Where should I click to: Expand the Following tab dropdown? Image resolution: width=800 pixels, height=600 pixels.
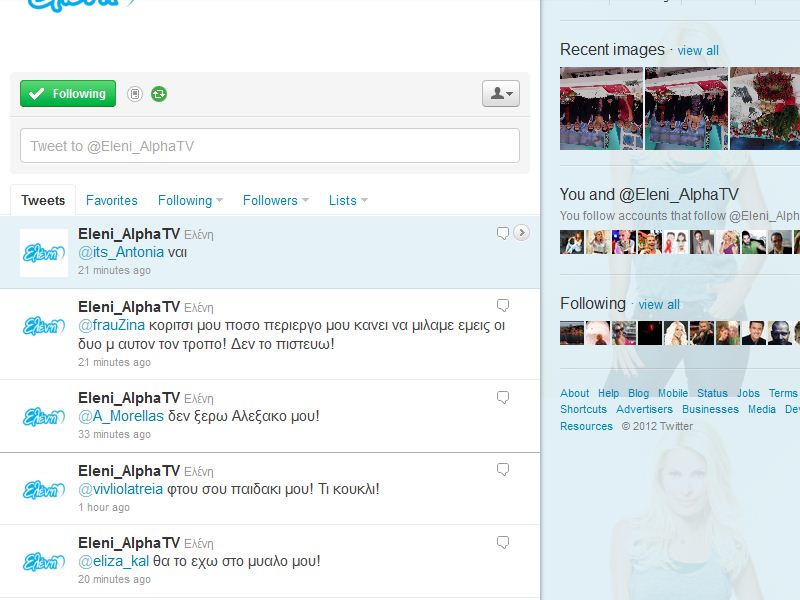point(190,200)
